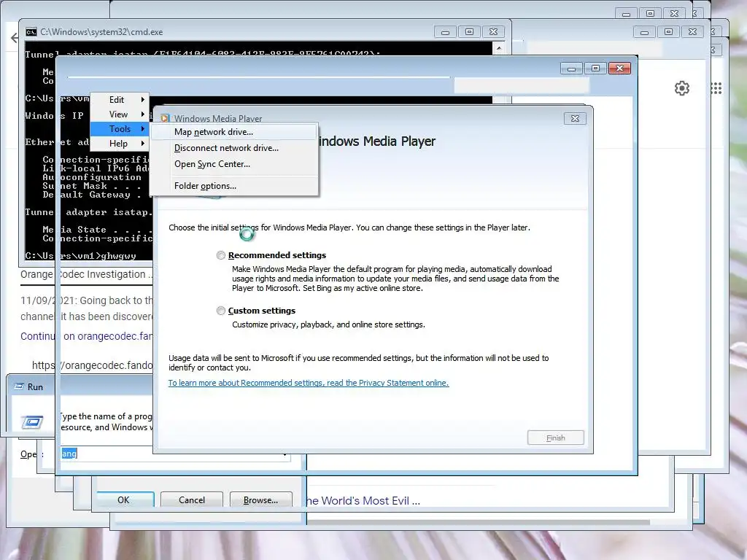Viewport: 747px width, 560px height.
Task: Open Folder options from the Tools submenu
Action: (234, 186)
